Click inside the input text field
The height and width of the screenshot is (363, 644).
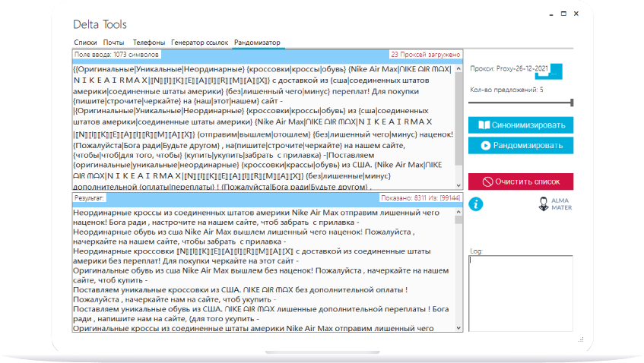[x=264, y=125]
